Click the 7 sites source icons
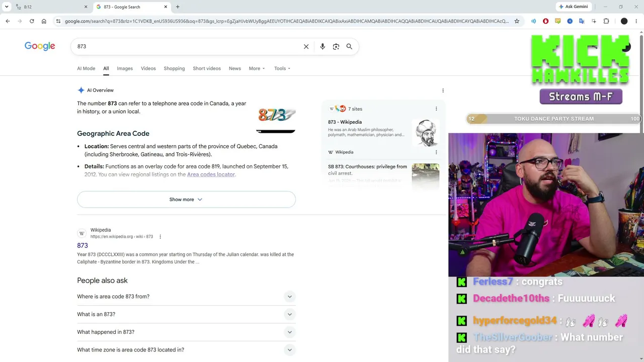Image resolution: width=644 pixels, height=362 pixels. click(338, 109)
